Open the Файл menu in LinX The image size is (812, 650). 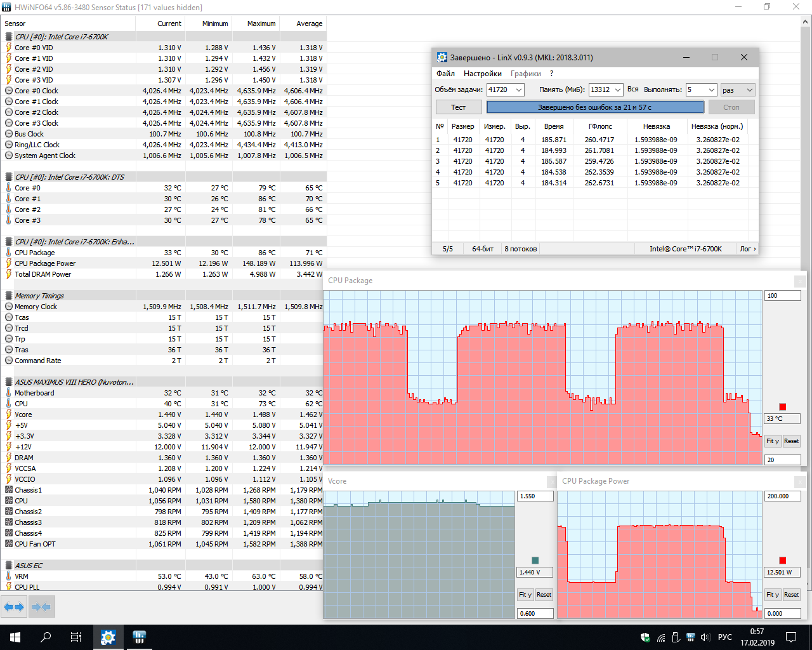(x=445, y=74)
